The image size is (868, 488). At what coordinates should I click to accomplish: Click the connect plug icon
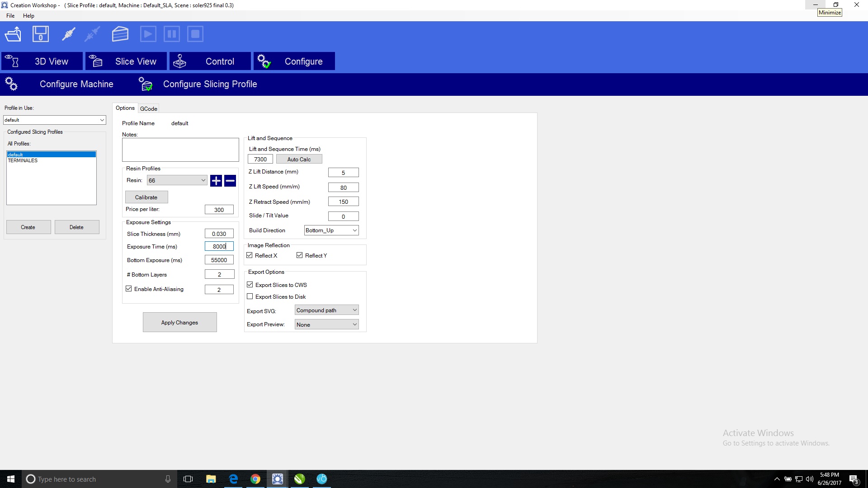pyautogui.click(x=68, y=34)
